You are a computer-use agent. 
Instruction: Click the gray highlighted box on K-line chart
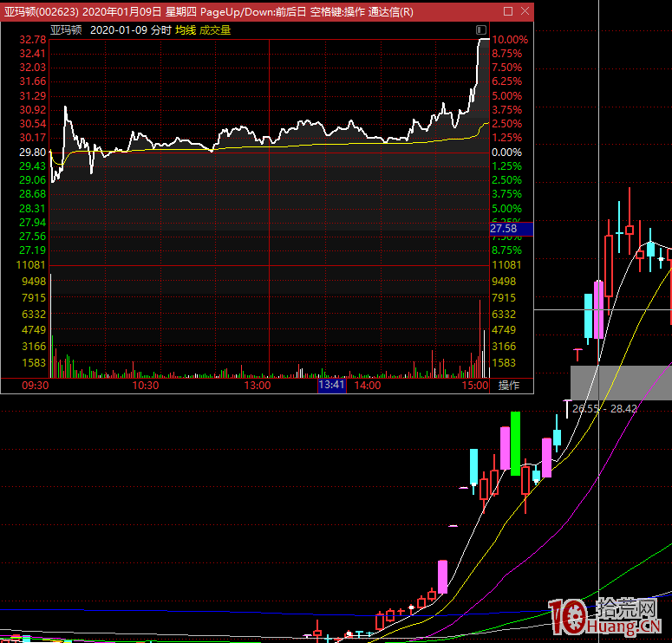[x=621, y=381]
